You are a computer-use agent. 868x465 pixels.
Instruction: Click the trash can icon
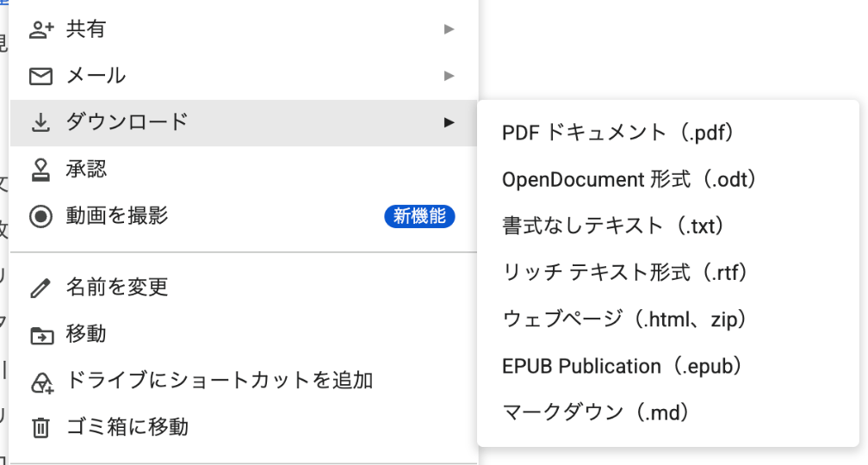pos(41,427)
